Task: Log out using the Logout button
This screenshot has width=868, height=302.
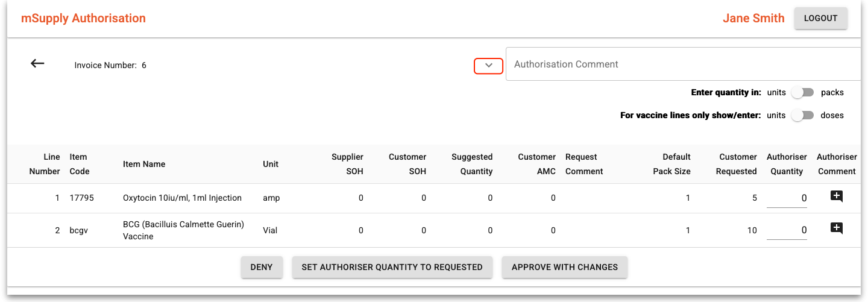Action: [x=820, y=18]
